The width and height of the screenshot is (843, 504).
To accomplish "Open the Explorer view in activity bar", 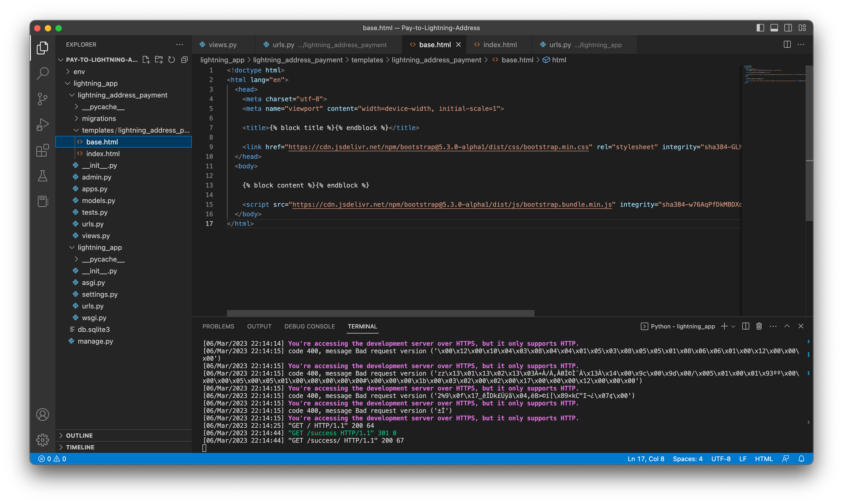I will click(43, 48).
